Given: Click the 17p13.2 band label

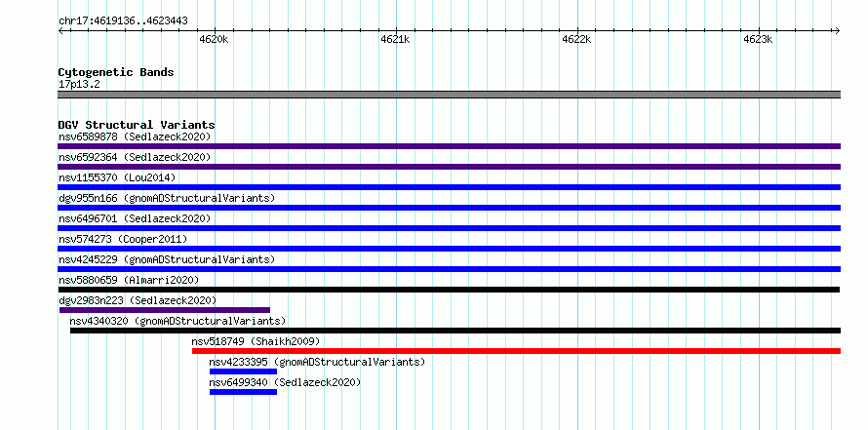Looking at the screenshot, I should click(x=79, y=85).
